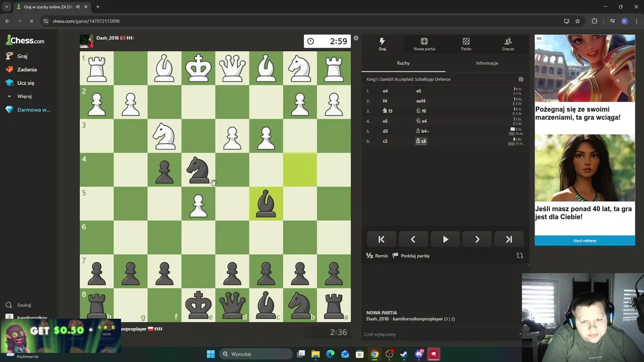Mute the chess tab audio icon
Image resolution: width=644 pixels, height=362 pixels.
[77, 7]
